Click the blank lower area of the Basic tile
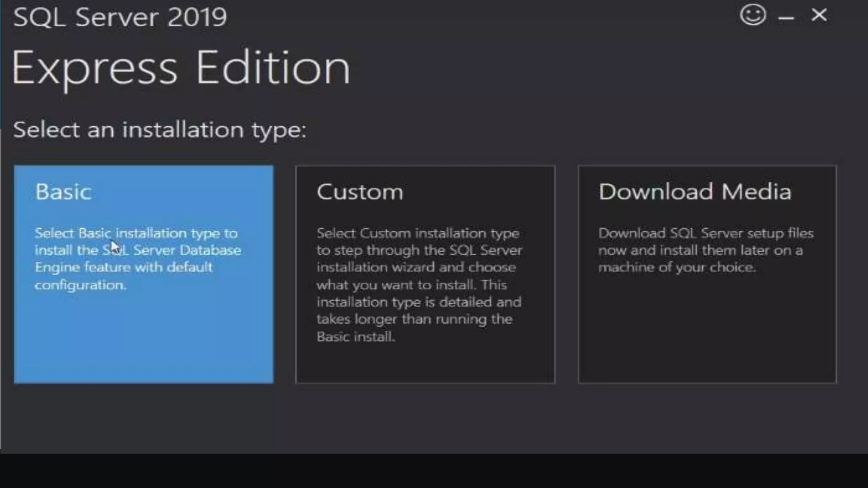 click(x=144, y=339)
